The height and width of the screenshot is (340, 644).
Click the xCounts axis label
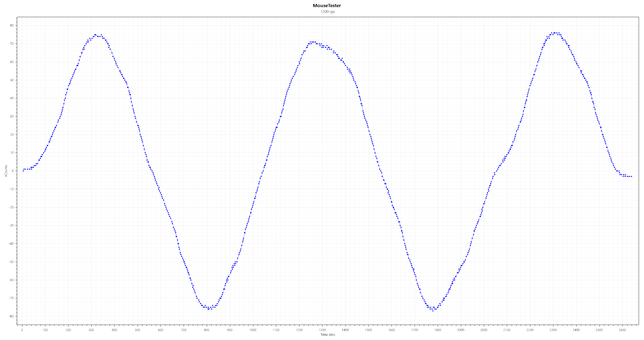tap(6, 171)
